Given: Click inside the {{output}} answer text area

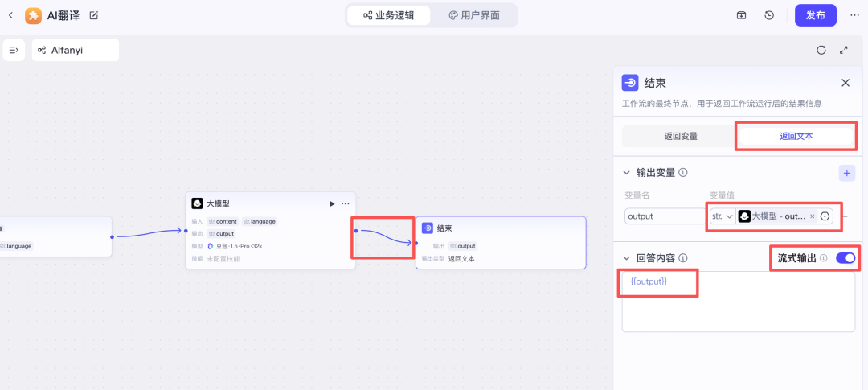Looking at the screenshot, I should (x=739, y=302).
